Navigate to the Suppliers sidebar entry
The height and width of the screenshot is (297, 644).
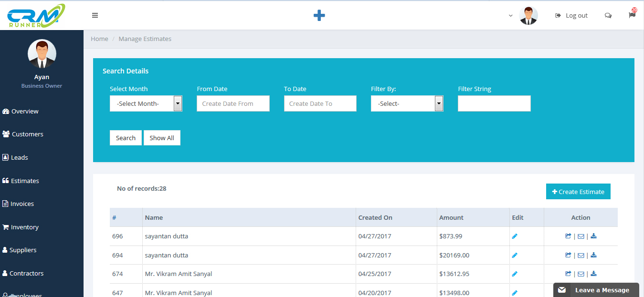[22, 250]
